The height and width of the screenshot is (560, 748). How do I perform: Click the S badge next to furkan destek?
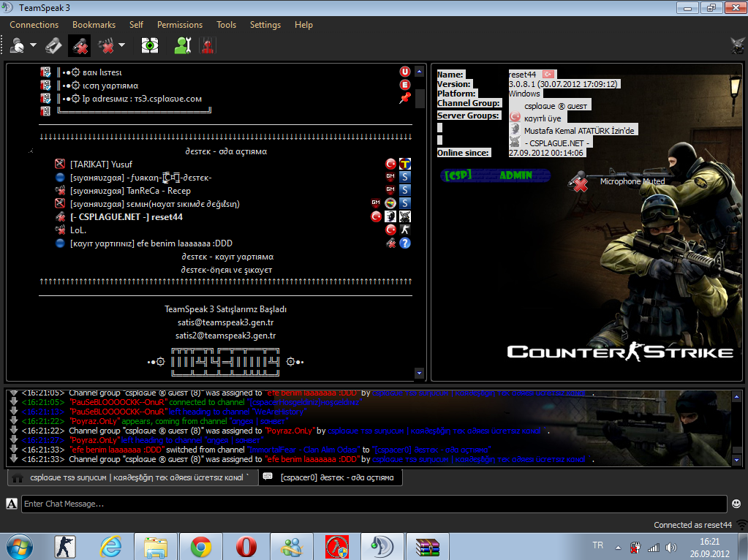[404, 177]
